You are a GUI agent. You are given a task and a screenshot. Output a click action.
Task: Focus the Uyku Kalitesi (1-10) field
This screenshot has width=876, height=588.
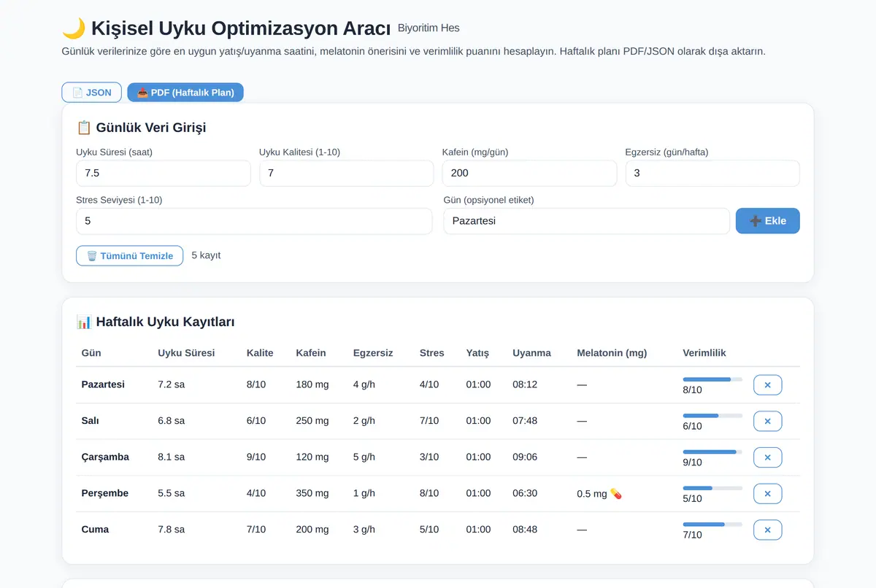click(x=347, y=173)
